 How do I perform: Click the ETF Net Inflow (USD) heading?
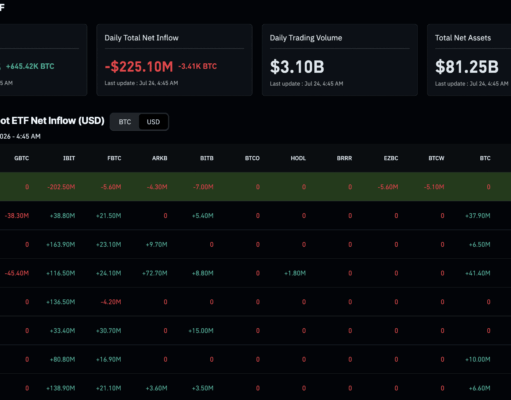tap(52, 121)
